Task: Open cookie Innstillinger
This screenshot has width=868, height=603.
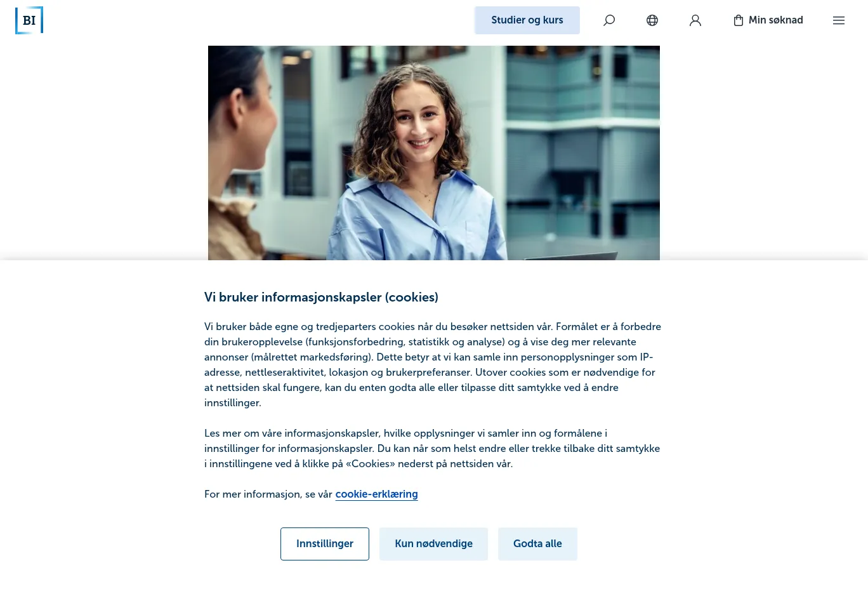Action: tap(325, 544)
